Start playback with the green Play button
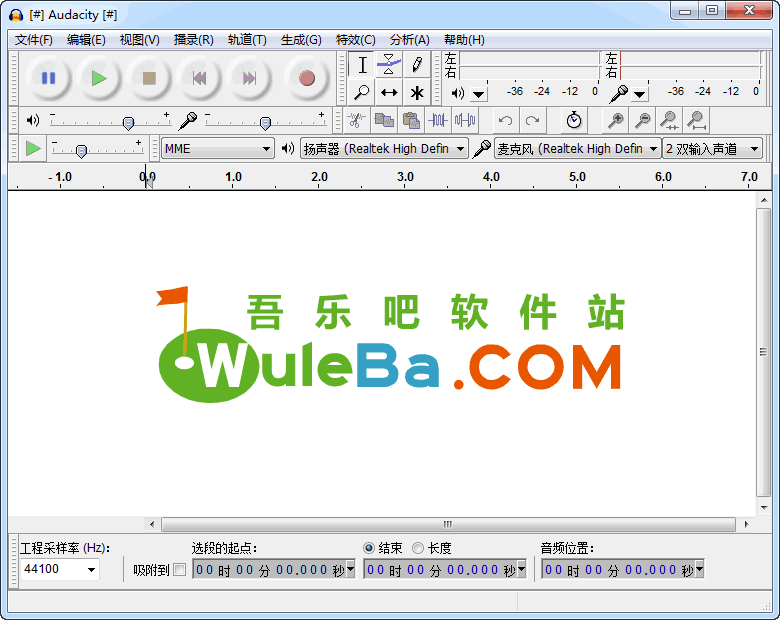The image size is (780, 620). click(x=99, y=78)
